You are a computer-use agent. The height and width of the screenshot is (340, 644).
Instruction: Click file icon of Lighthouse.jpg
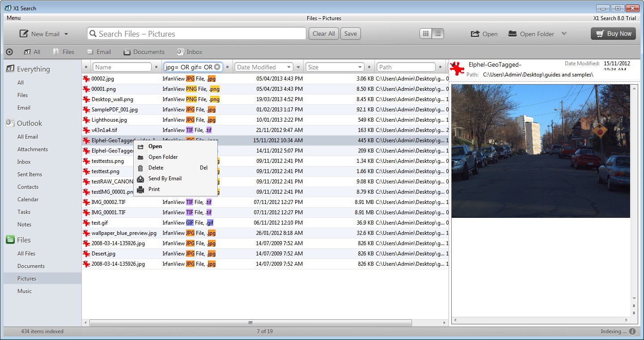pyautogui.click(x=86, y=120)
